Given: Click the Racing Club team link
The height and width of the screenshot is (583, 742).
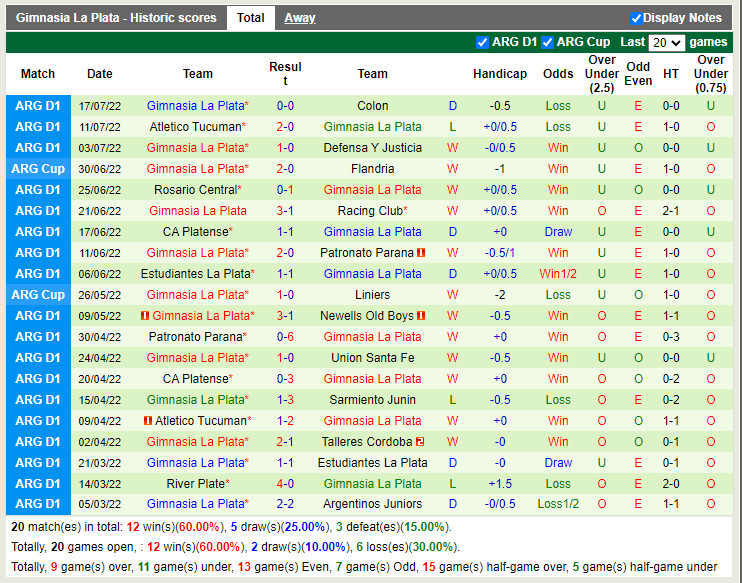Looking at the screenshot, I should tap(369, 211).
